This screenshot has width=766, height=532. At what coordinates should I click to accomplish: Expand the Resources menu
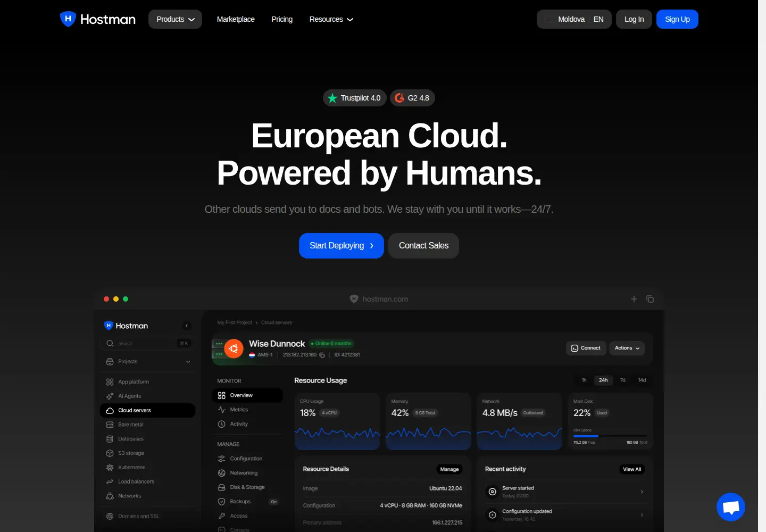(x=331, y=19)
